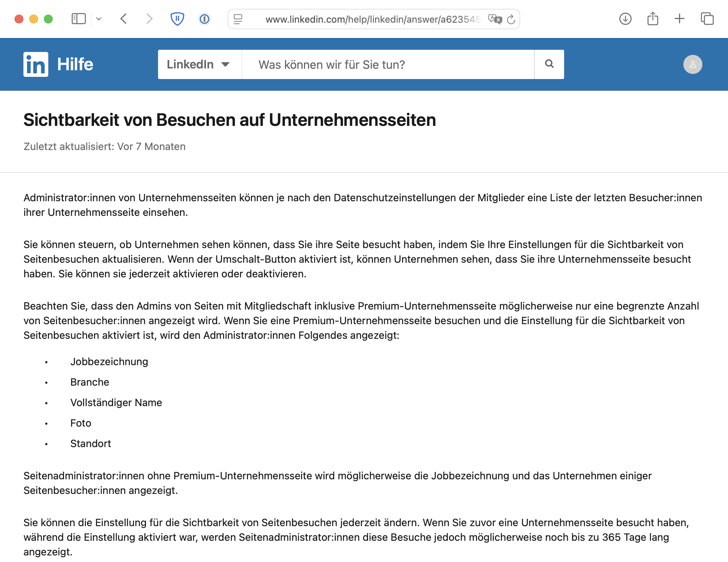Screen dimensions: 728x562
Task: Click the 1Password extension icon
Action: 204,19
